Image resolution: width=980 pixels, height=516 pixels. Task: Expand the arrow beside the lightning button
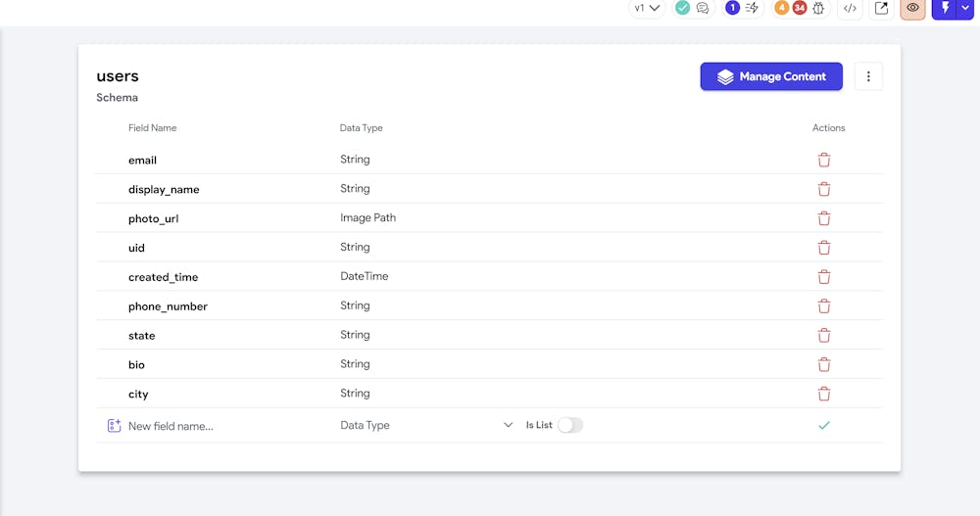tap(965, 8)
